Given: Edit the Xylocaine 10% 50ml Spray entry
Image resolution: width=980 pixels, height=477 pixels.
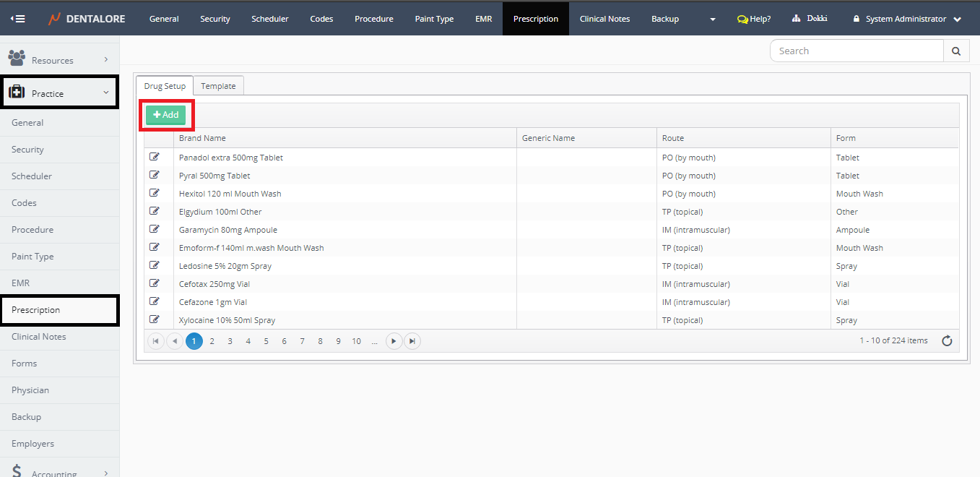Looking at the screenshot, I should 154,319.
